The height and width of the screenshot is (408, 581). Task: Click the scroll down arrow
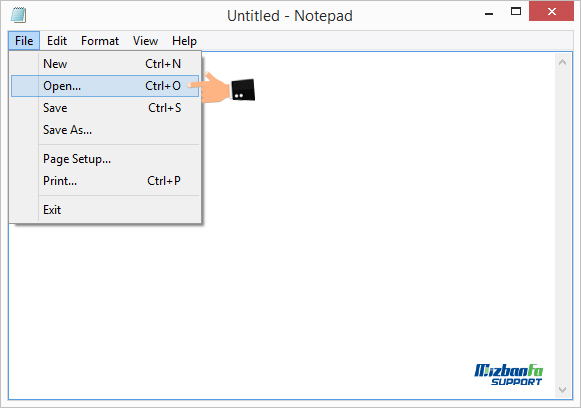562,390
